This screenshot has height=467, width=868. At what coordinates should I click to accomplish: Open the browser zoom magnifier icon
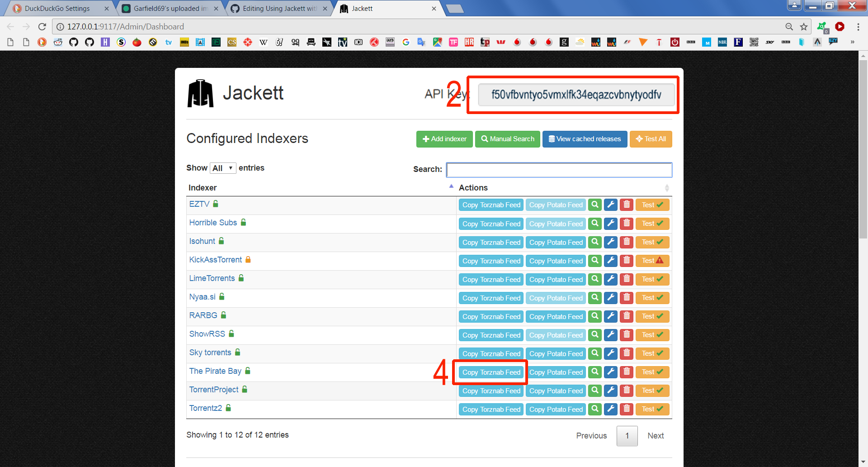pos(789,27)
